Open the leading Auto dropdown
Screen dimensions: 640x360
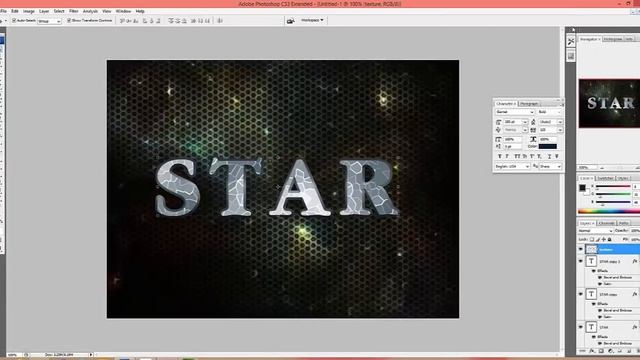[x=551, y=122]
